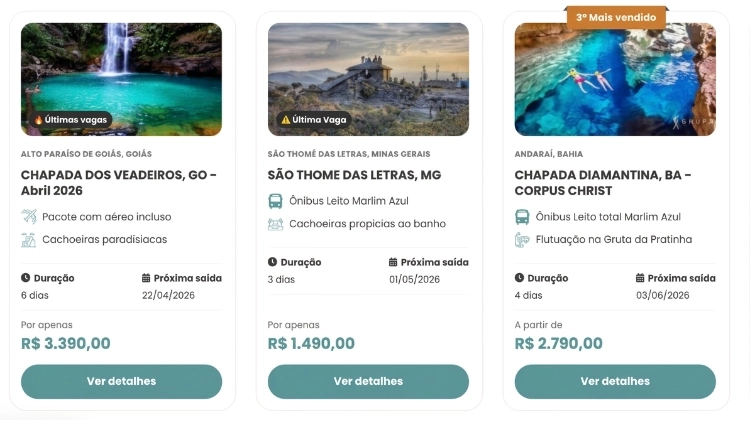The height and width of the screenshot is (422, 750).
Task: Open details for Chapada dos Veadeiros trip
Action: pos(121,381)
